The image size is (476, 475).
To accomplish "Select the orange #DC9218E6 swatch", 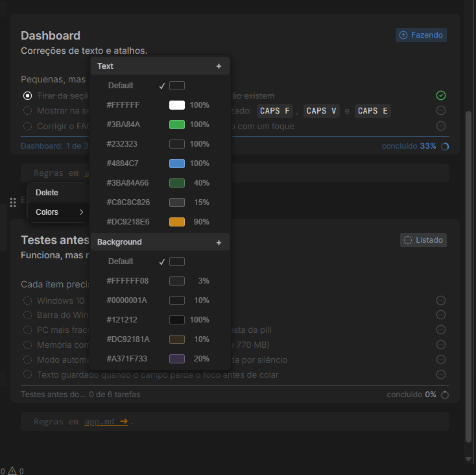I will [x=177, y=222].
